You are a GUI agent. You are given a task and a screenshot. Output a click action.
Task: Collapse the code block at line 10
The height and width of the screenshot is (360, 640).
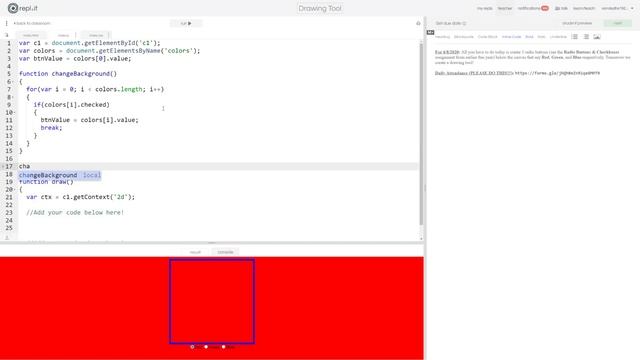point(14,113)
